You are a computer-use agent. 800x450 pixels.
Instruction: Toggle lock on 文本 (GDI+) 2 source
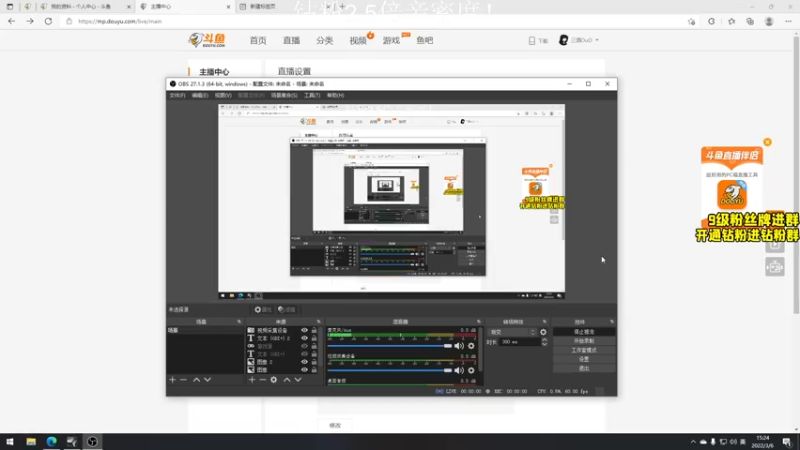point(314,338)
